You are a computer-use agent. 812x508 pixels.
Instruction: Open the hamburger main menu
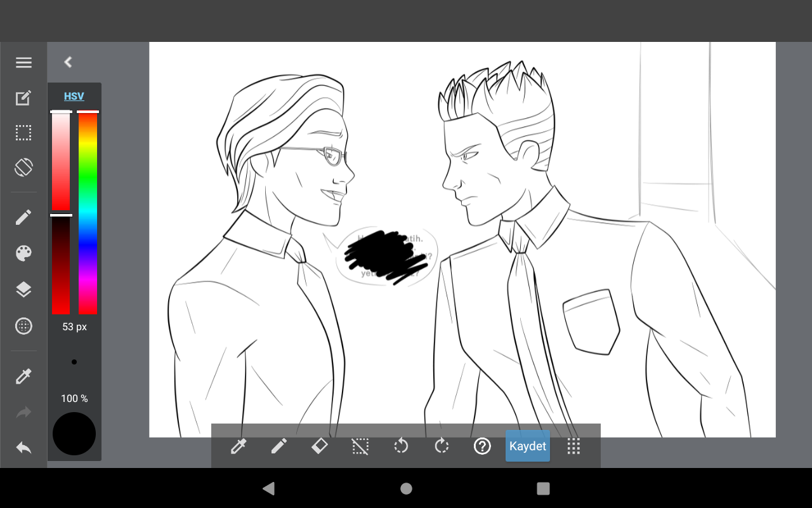pos(23,62)
